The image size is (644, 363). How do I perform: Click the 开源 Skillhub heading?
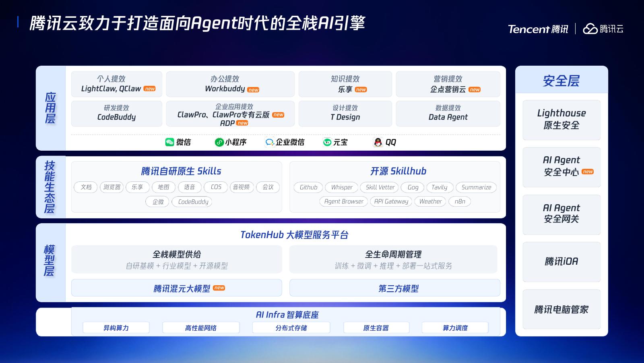pyautogui.click(x=398, y=171)
